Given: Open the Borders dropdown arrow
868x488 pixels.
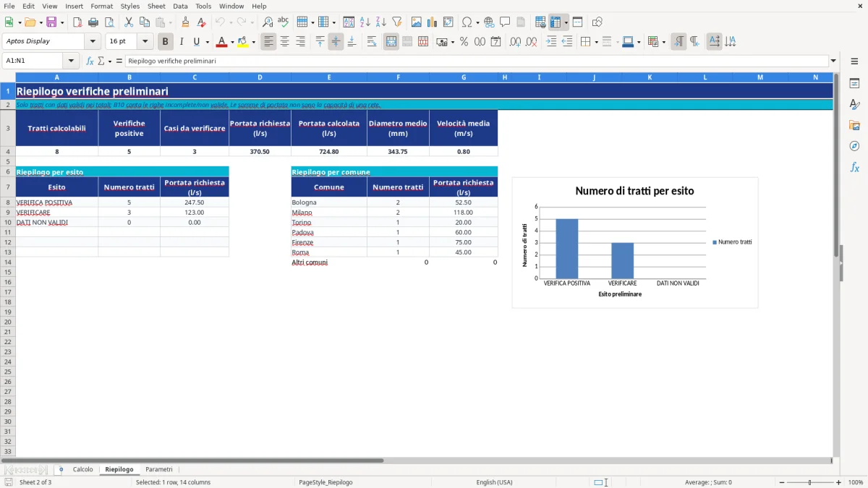Looking at the screenshot, I should point(596,42).
